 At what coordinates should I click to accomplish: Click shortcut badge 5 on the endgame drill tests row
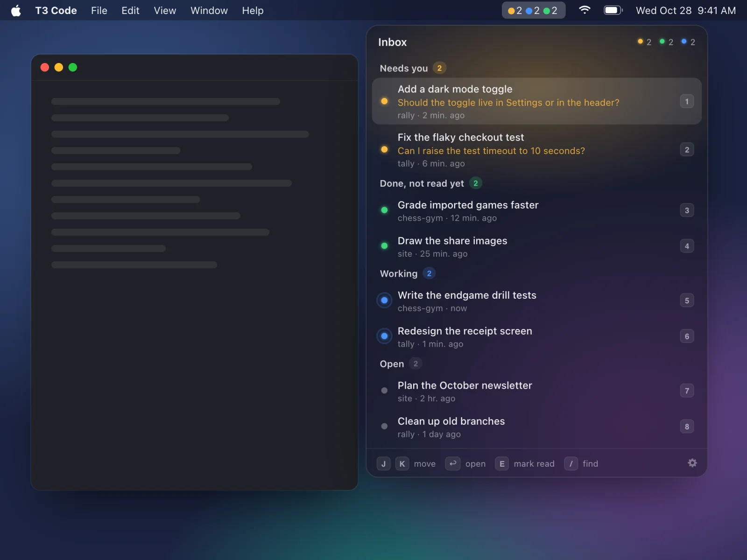point(687,301)
